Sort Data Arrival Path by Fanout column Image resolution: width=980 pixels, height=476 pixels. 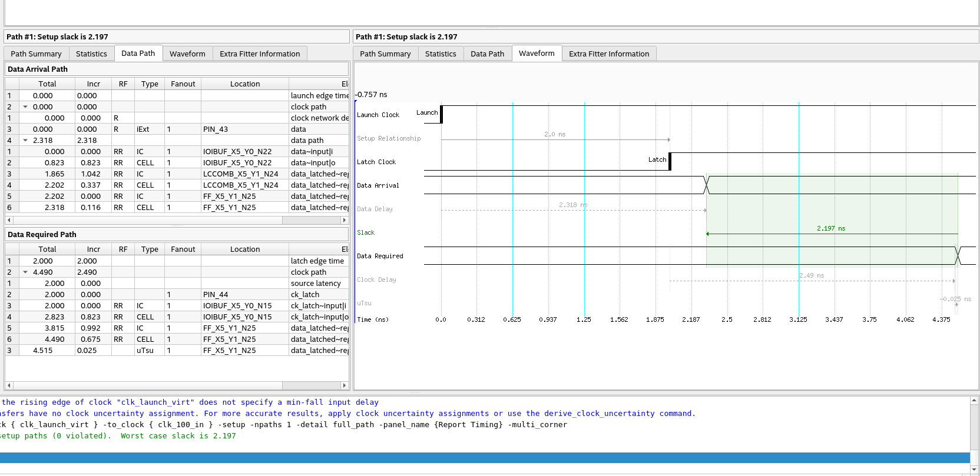pos(183,84)
